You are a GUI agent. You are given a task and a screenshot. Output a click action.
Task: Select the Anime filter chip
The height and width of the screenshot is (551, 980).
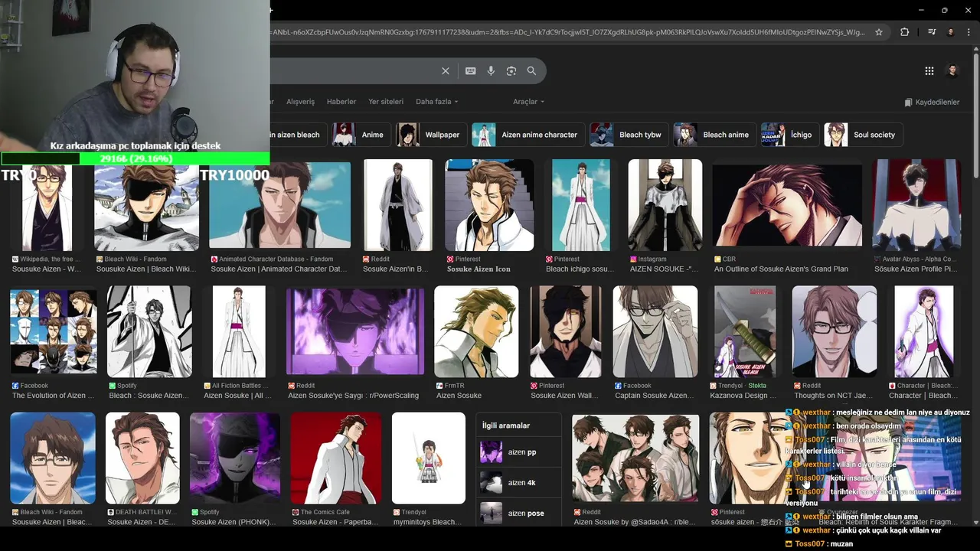point(361,135)
